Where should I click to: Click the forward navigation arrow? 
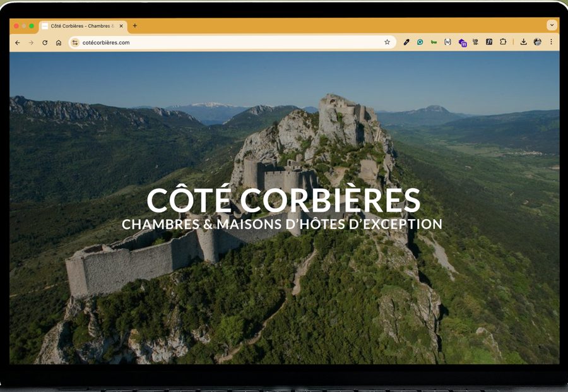pos(31,43)
